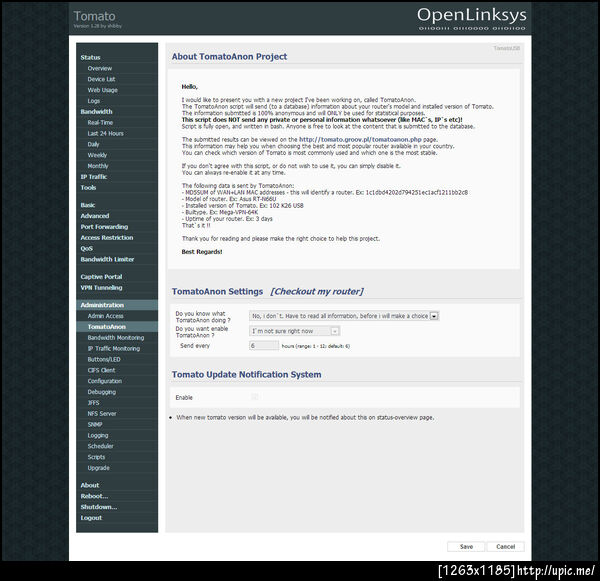
Task: Open NFS Server page
Action: pos(102,414)
